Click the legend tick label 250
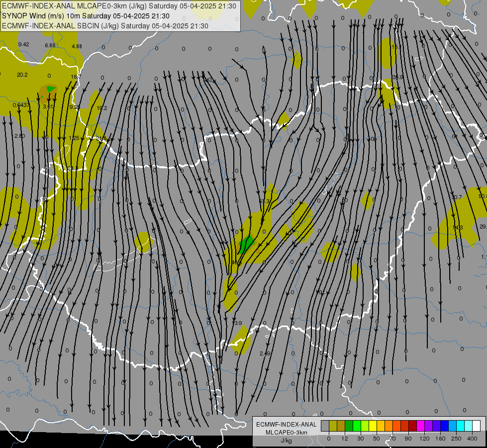This screenshot has width=487, height=448. pyautogui.click(x=456, y=439)
